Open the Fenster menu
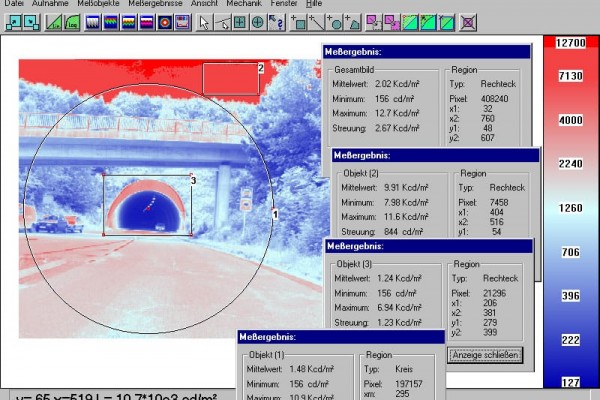Screen dimensions: 600x400 (x=284, y=3)
